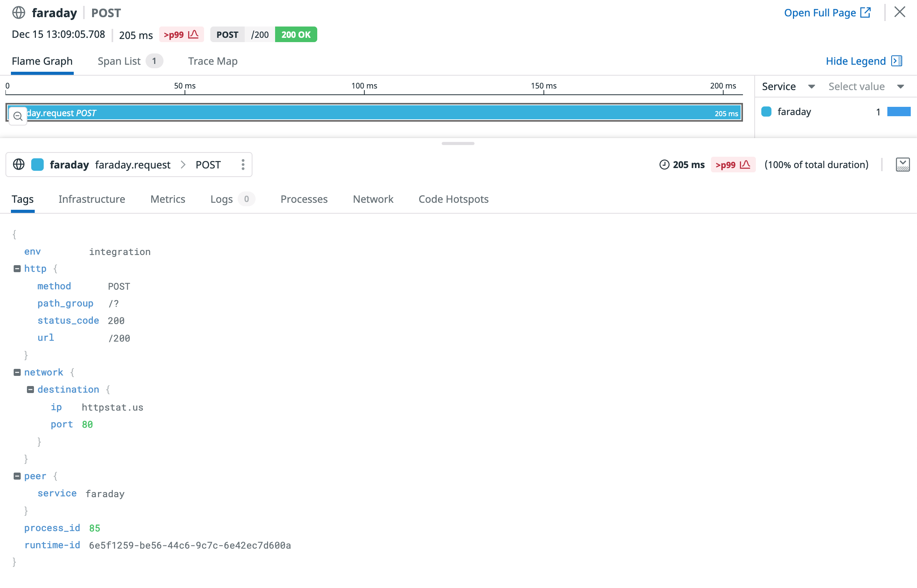Open Full Page link
Image resolution: width=917 pixels, height=588 pixels.
point(827,13)
